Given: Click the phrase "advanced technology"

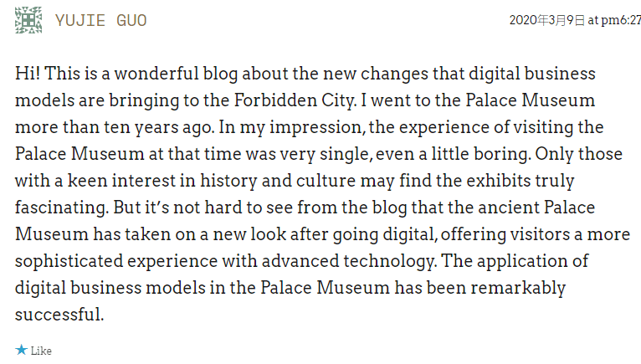Looking at the screenshot, I should pyautogui.click(x=351, y=262).
